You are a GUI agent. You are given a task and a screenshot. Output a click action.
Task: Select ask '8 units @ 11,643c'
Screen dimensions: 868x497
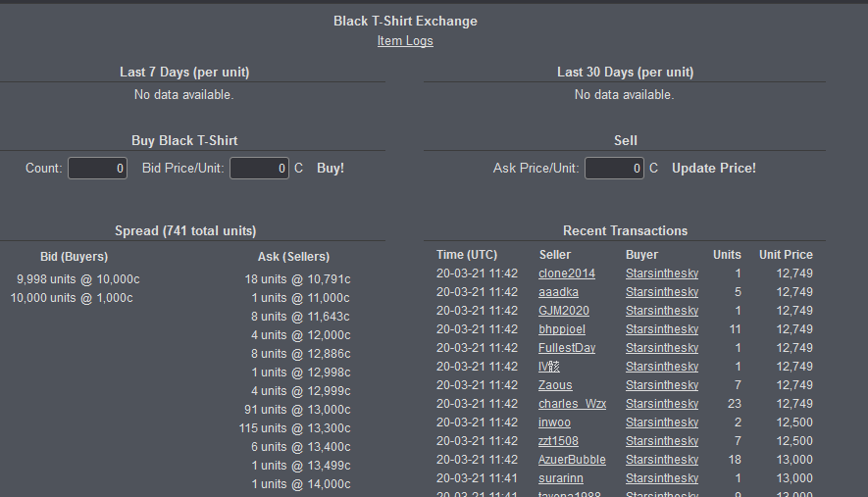pos(300,317)
